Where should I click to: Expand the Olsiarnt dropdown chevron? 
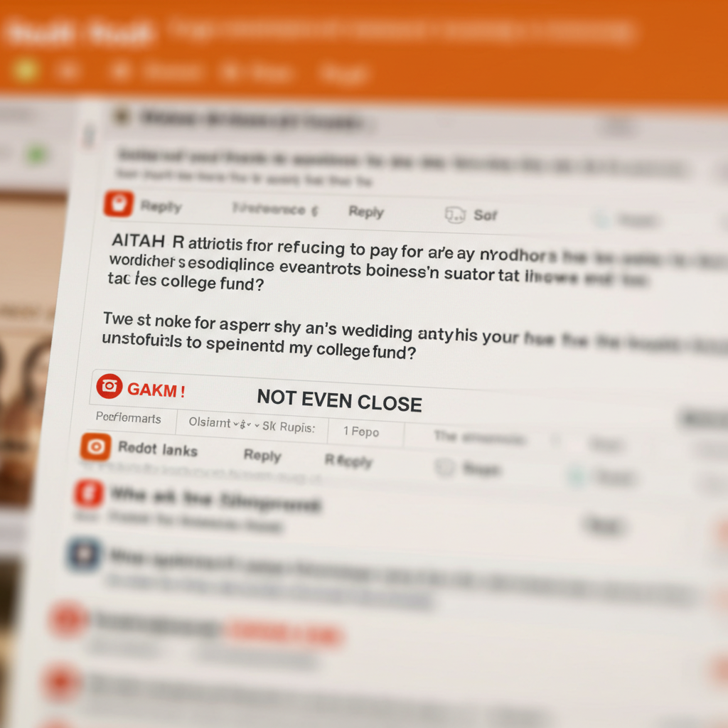(x=236, y=424)
